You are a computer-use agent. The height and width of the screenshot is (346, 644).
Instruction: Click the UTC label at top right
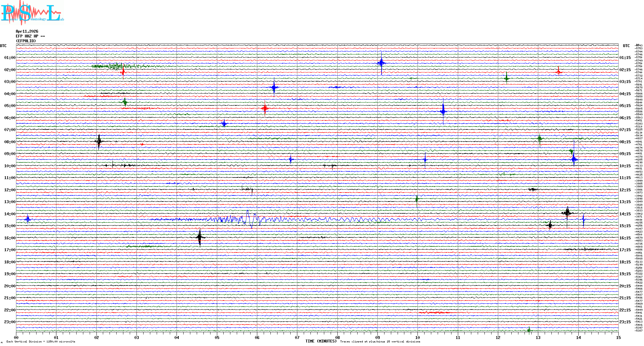click(x=626, y=46)
